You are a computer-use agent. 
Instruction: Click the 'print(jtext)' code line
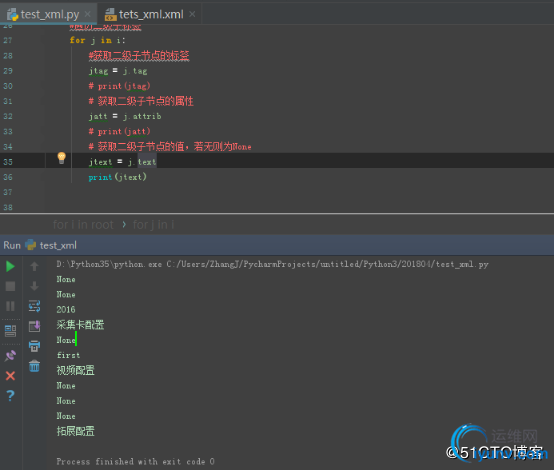coord(117,177)
